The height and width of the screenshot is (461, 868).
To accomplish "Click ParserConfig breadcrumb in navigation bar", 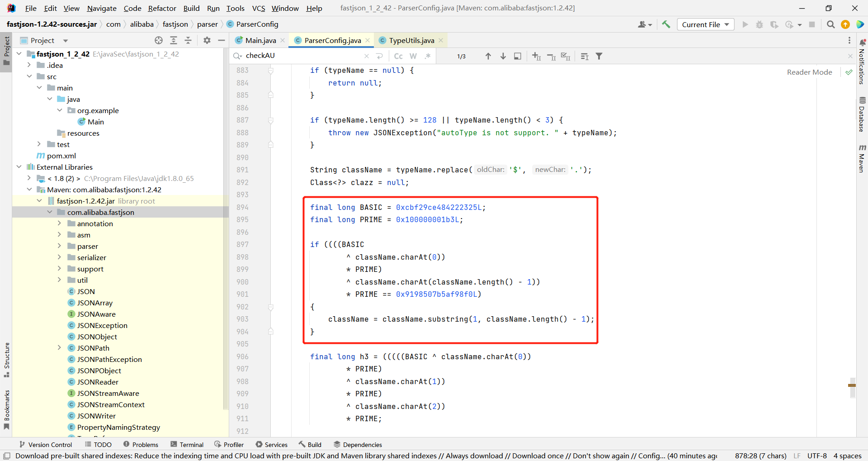I will click(252, 24).
